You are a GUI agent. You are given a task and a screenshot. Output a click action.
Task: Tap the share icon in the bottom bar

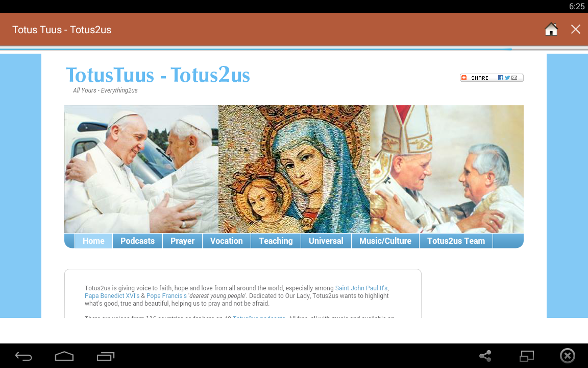coord(485,356)
